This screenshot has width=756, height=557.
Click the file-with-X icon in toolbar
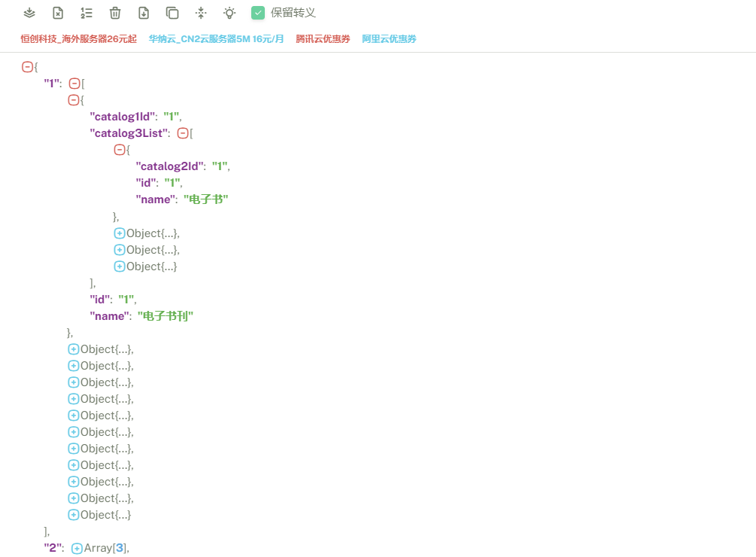click(58, 13)
